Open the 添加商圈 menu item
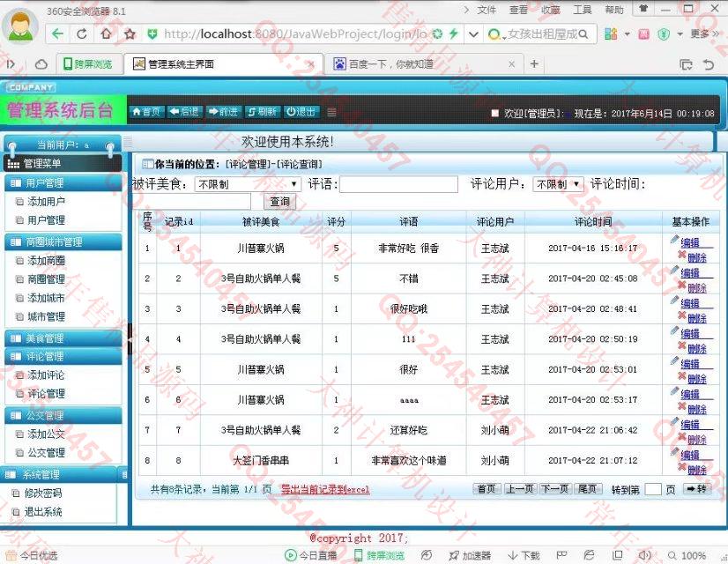728x564 pixels. [46, 261]
